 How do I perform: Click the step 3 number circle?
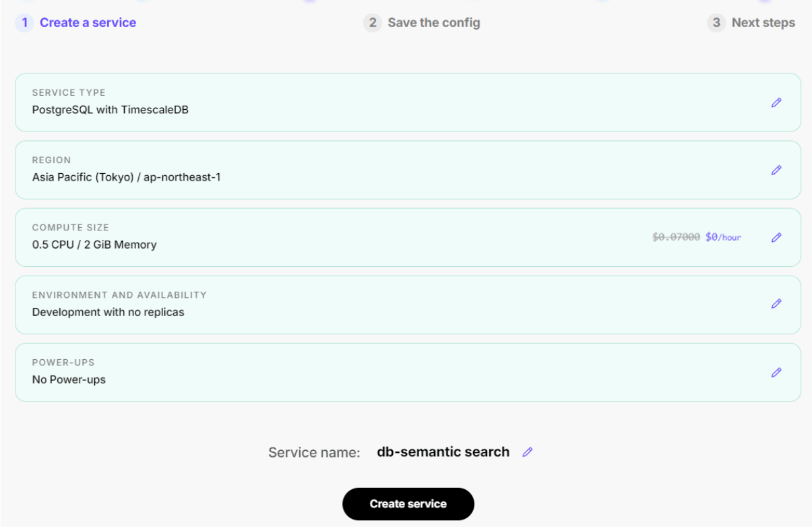716,23
